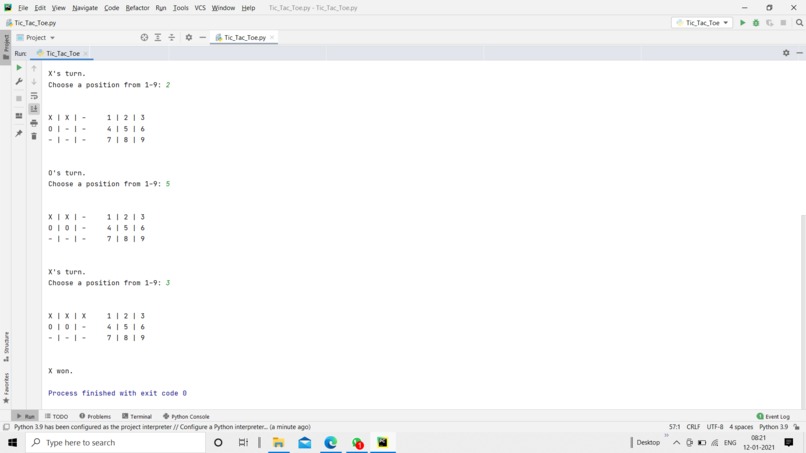The image size is (806, 453).
Task: Click the 57:1 cursor position widget
Action: (674, 427)
